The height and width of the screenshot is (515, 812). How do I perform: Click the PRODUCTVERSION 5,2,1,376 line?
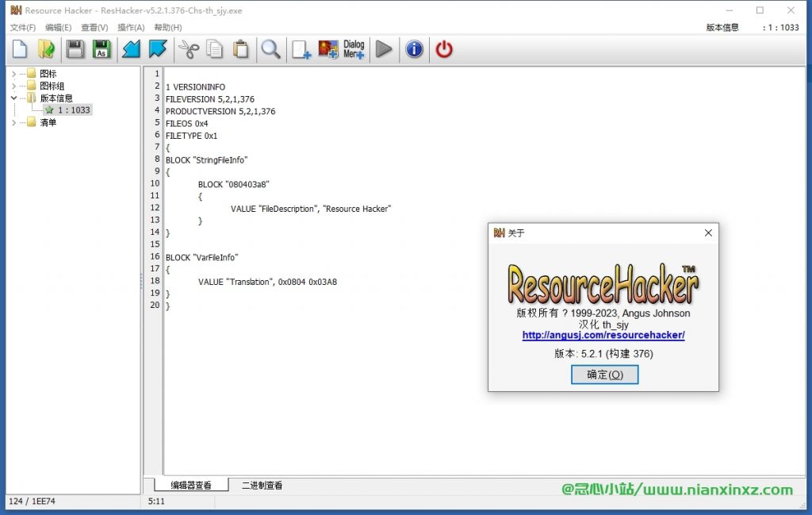tap(220, 111)
